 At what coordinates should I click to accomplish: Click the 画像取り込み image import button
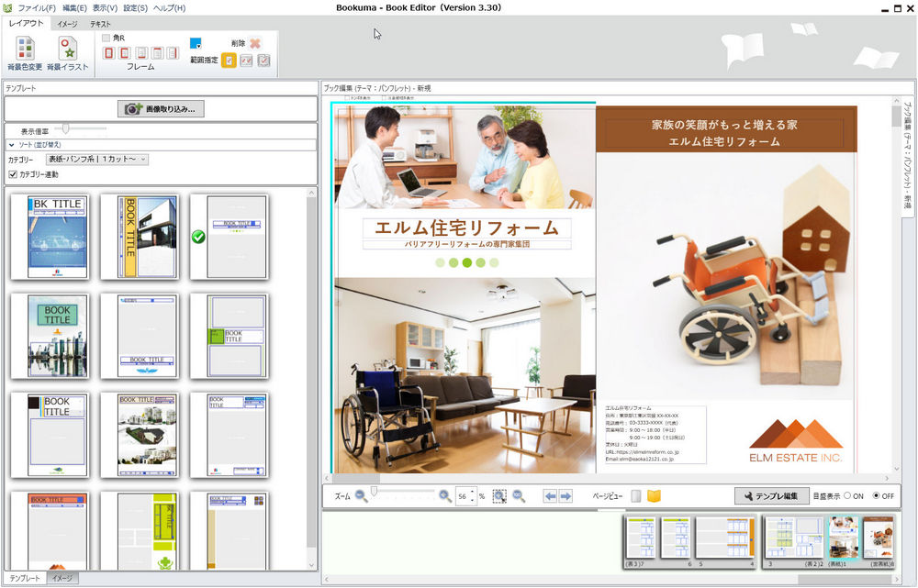click(162, 108)
